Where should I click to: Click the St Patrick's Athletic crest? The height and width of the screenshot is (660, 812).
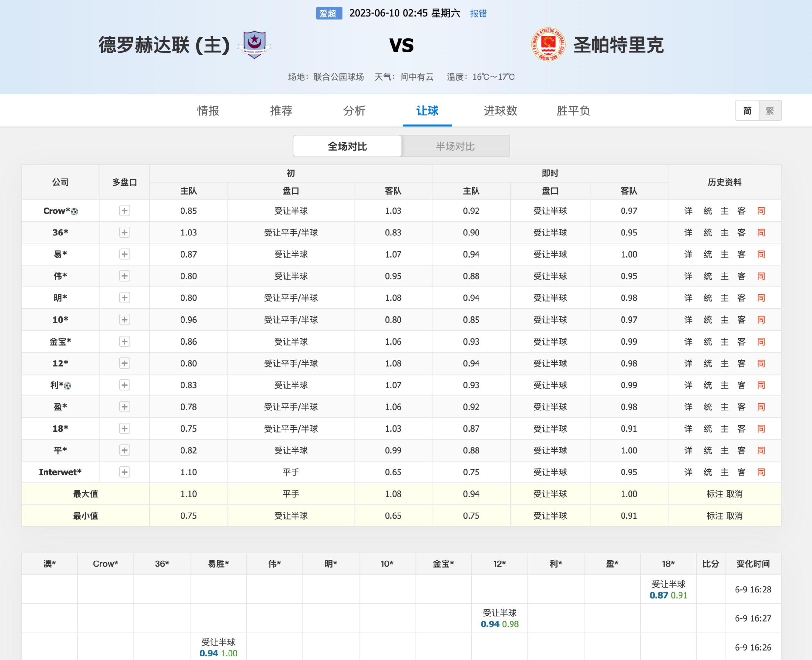(548, 44)
